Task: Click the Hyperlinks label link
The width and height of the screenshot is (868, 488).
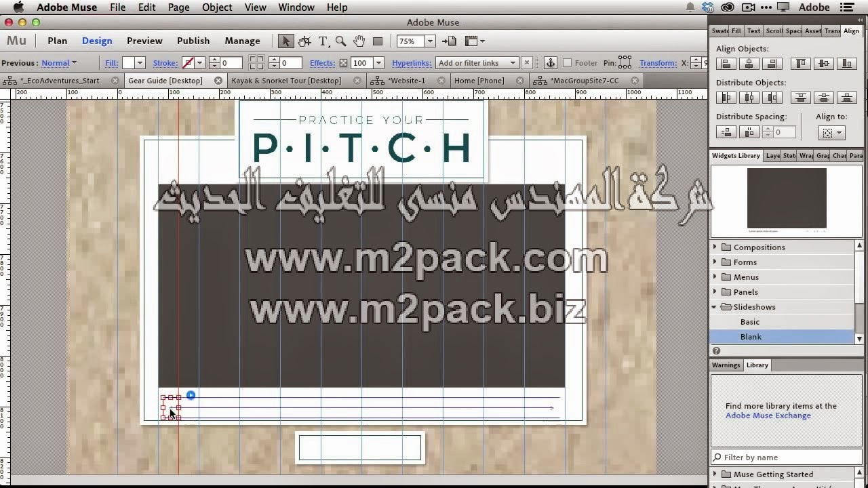Action: [x=411, y=63]
